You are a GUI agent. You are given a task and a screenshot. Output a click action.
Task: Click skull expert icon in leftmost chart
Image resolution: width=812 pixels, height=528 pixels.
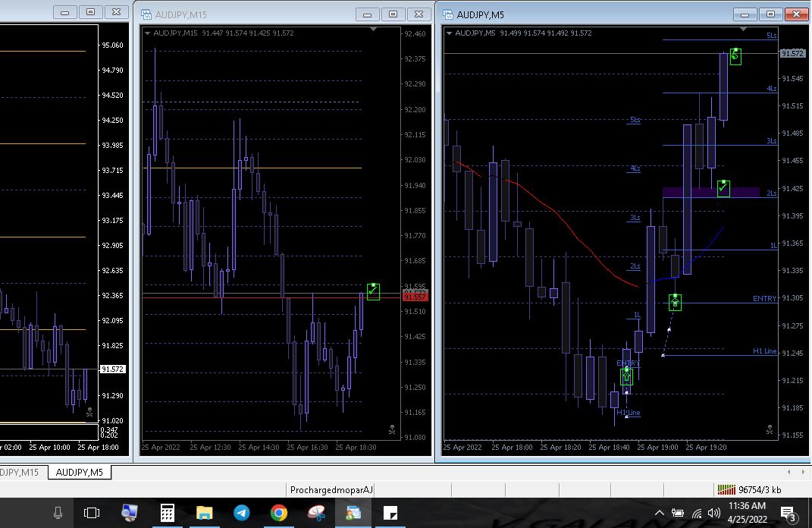[x=89, y=412]
